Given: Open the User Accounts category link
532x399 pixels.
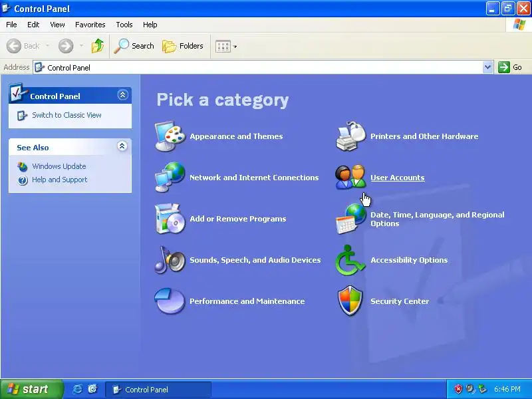Looking at the screenshot, I should point(397,178).
